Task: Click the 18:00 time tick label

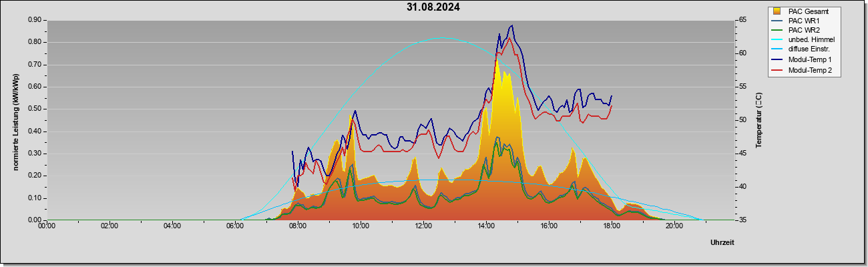Action: (x=612, y=227)
